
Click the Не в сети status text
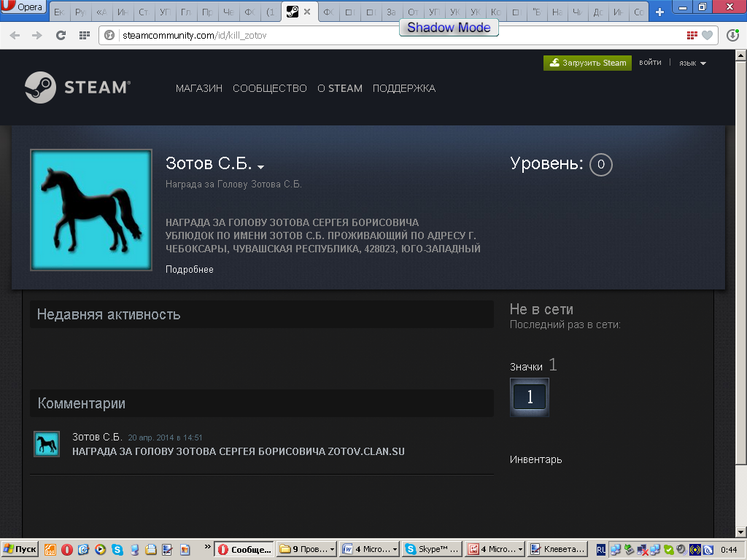541,309
